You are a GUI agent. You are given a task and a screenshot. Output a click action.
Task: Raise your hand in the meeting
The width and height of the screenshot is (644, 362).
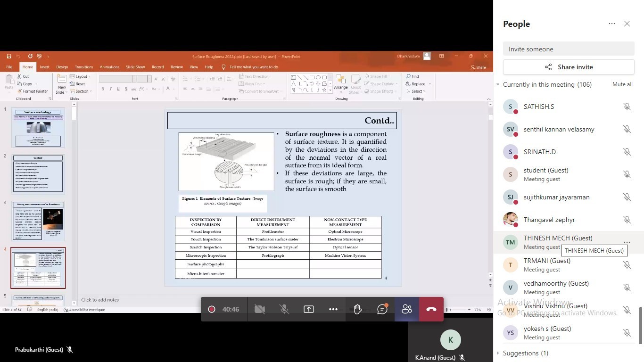point(357,309)
